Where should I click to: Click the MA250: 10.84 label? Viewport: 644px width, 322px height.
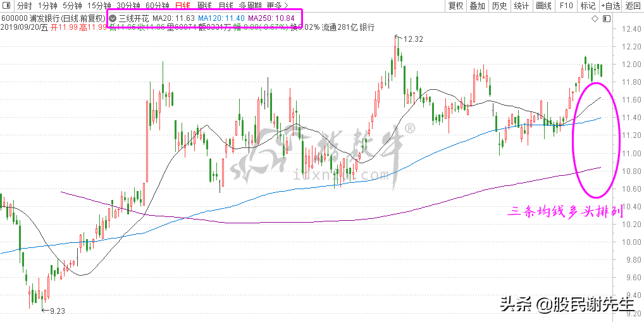[271, 18]
